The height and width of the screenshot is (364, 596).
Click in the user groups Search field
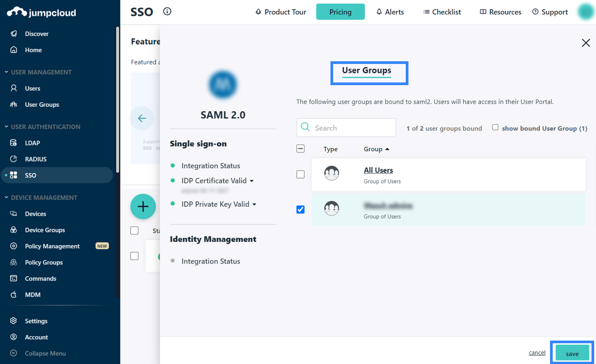[346, 128]
